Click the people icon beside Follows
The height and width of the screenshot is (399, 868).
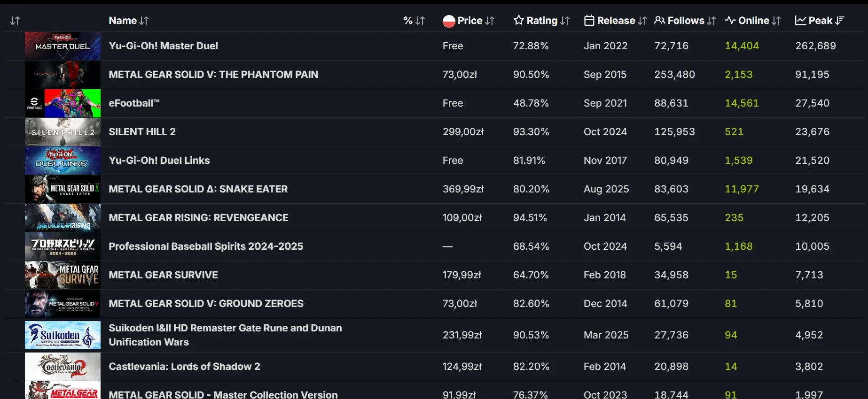point(659,20)
